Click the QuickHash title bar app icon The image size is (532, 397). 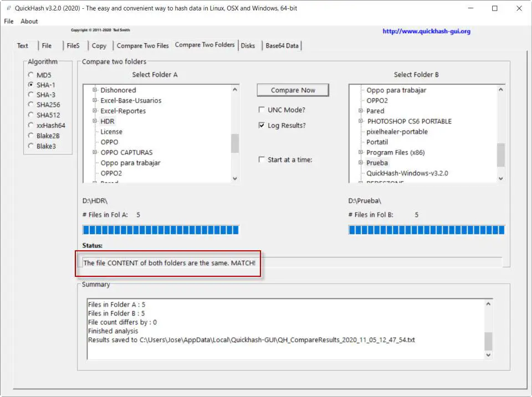[x=9, y=8]
